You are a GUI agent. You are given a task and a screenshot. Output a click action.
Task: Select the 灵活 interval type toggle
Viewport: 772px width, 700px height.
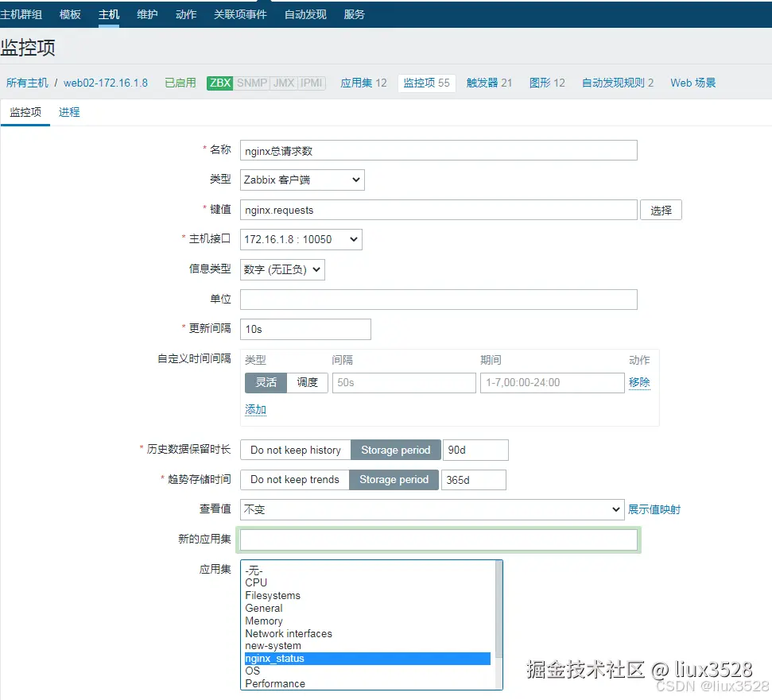[266, 383]
